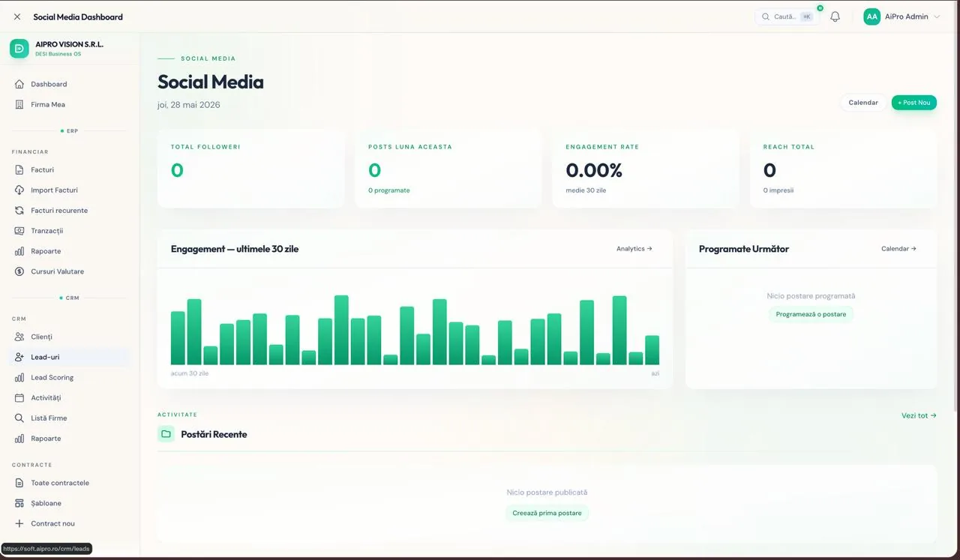Close the Social Media Dashboard with the X icon
Image resolution: width=960 pixels, height=560 pixels.
[17, 16]
